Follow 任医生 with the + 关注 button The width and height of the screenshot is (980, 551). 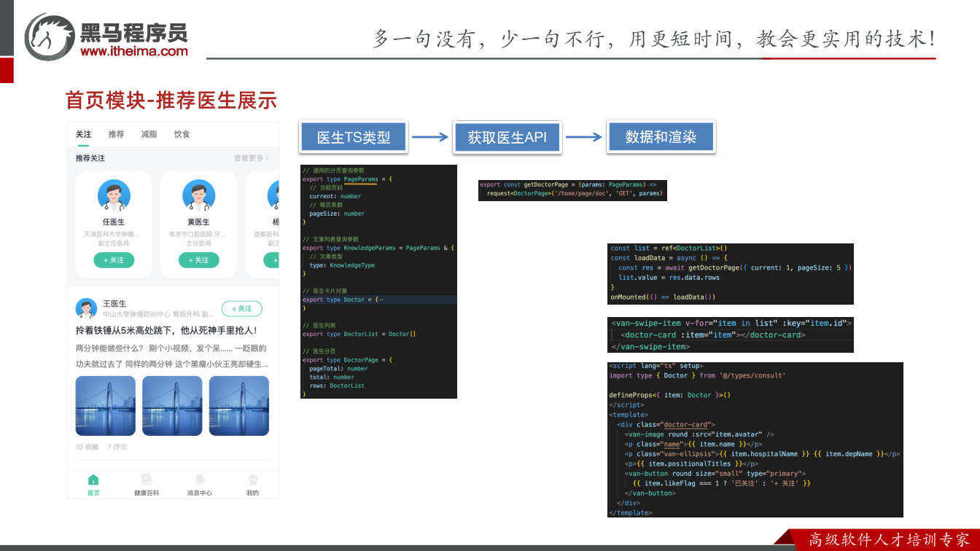point(114,260)
